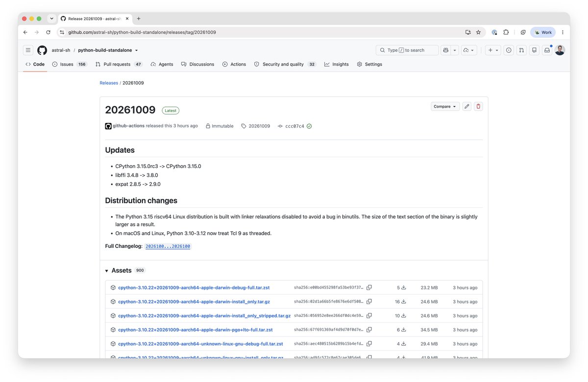The height and width of the screenshot is (382, 588).
Task: Open the GitHub hamburger navigation menu
Action: click(28, 50)
